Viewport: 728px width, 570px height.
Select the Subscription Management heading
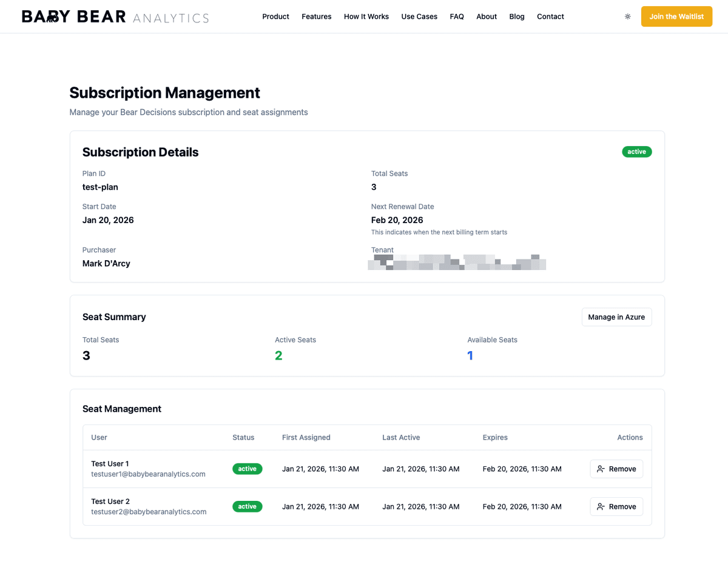(164, 93)
